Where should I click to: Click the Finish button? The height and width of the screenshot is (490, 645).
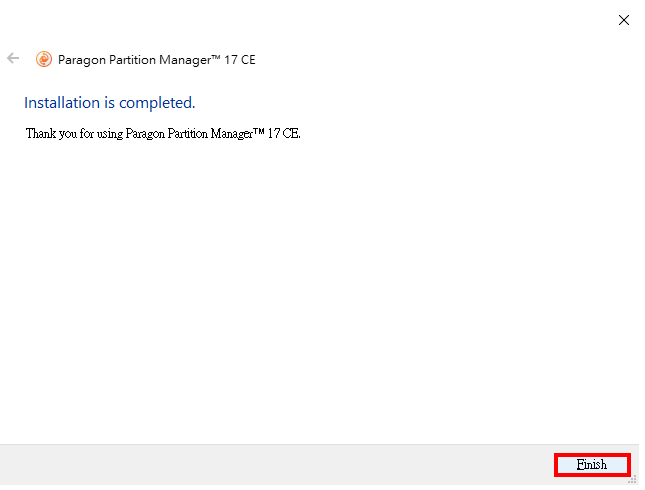tap(592, 465)
